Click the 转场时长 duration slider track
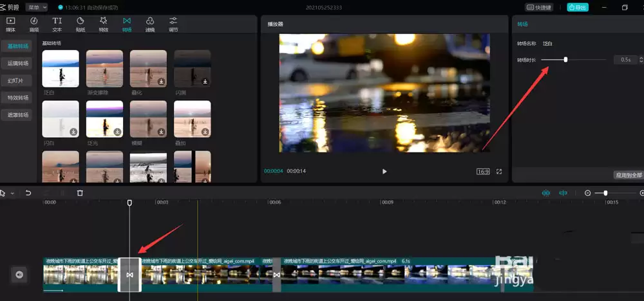Viewport: 644px width, 301px height. click(586, 59)
